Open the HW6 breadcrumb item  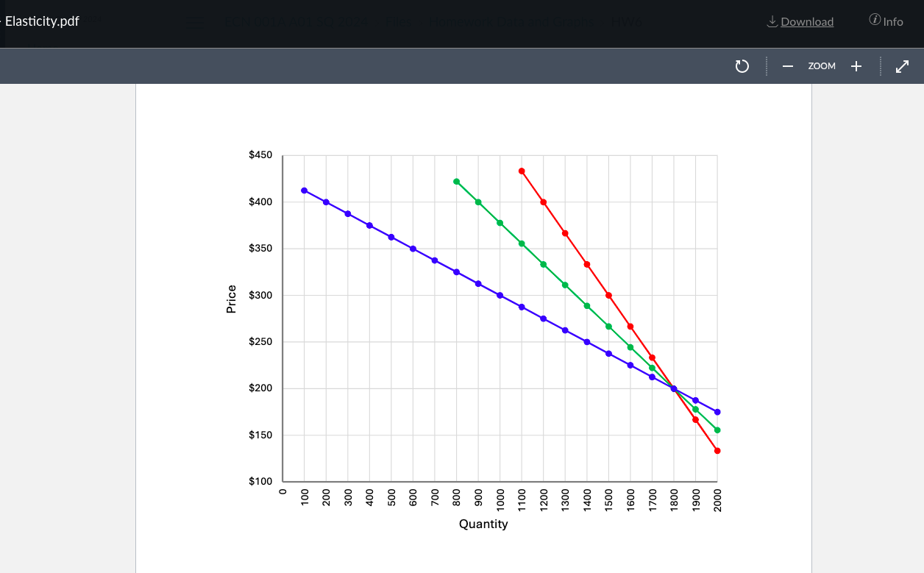tap(625, 22)
